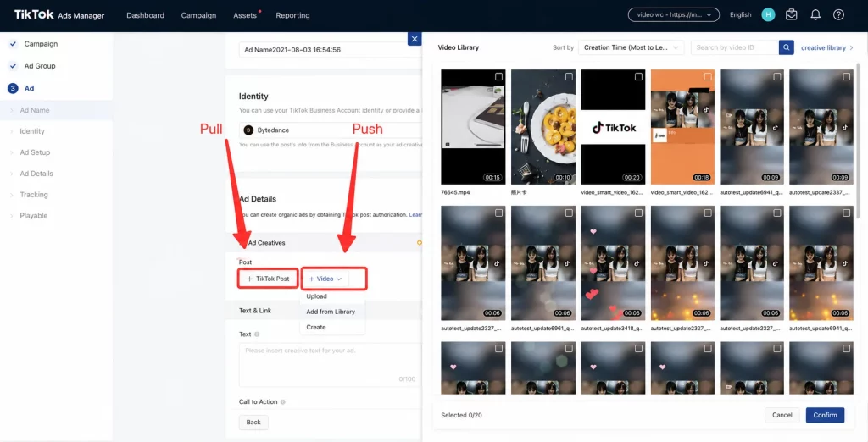Click the Ad Group step checkmark icon
This screenshot has width=868, height=442.
(x=14, y=66)
